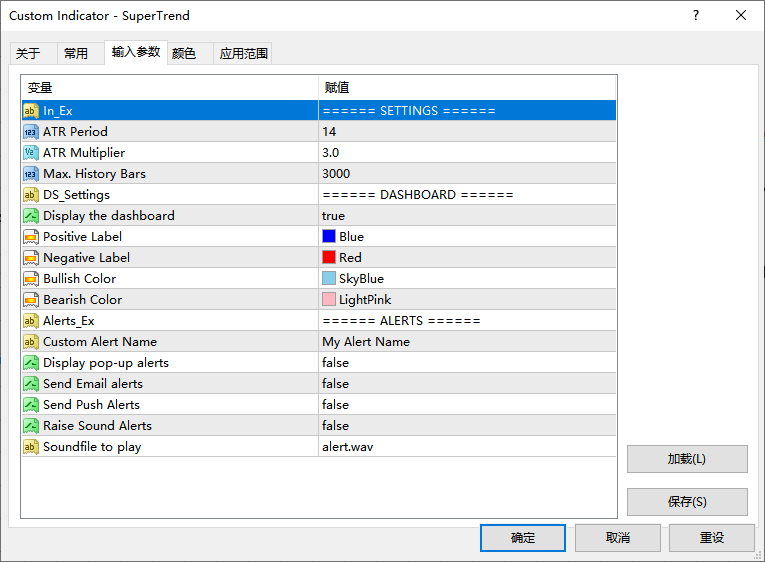The image size is (765, 562).
Task: Toggle false value for Send Push Alerts
Action: (x=467, y=404)
